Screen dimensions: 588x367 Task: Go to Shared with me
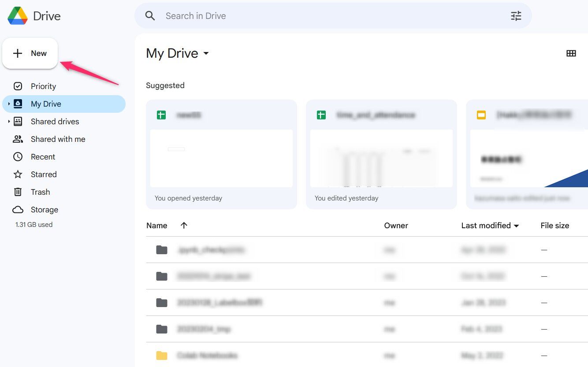[x=58, y=139]
